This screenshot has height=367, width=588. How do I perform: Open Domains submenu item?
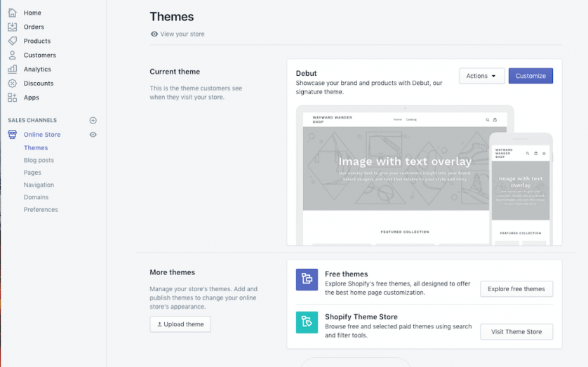tap(36, 197)
